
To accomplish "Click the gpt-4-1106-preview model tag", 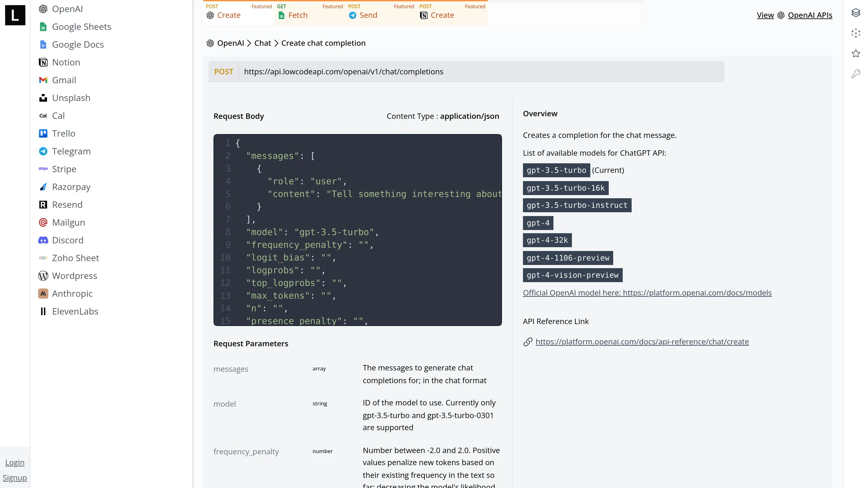I will [x=568, y=258].
